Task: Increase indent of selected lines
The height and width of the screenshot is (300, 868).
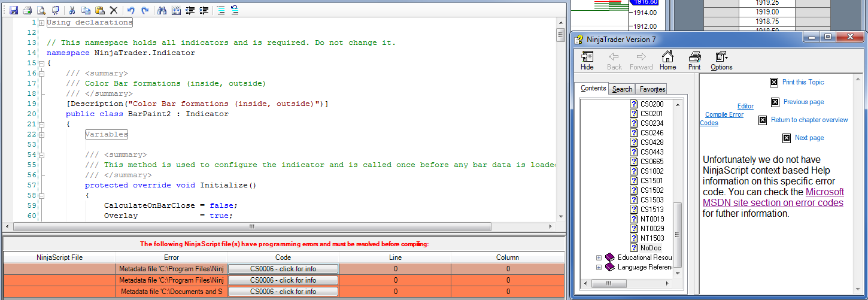Action: tap(204, 10)
